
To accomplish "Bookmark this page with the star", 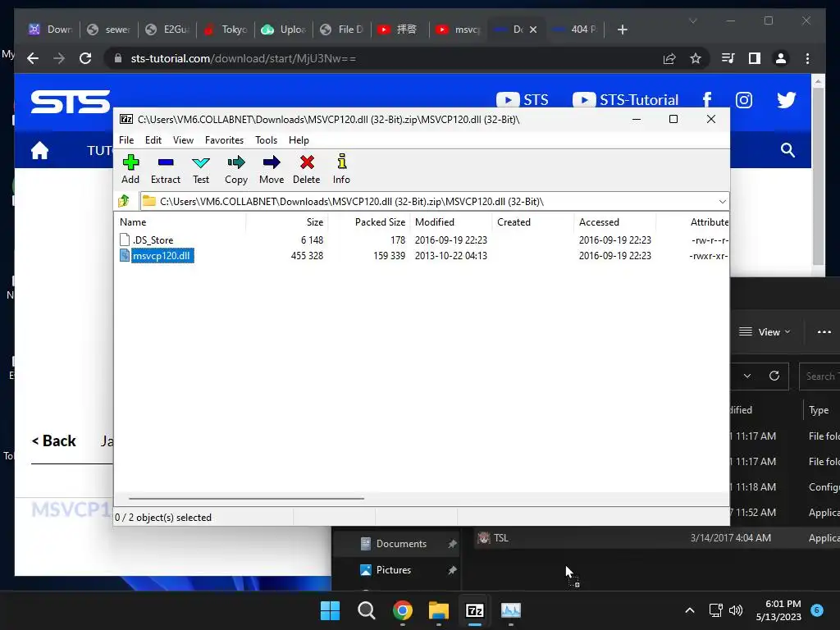I will click(x=696, y=58).
